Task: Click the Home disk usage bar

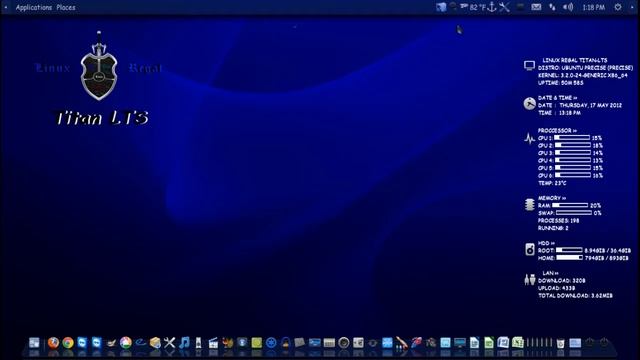Action: tap(569, 258)
